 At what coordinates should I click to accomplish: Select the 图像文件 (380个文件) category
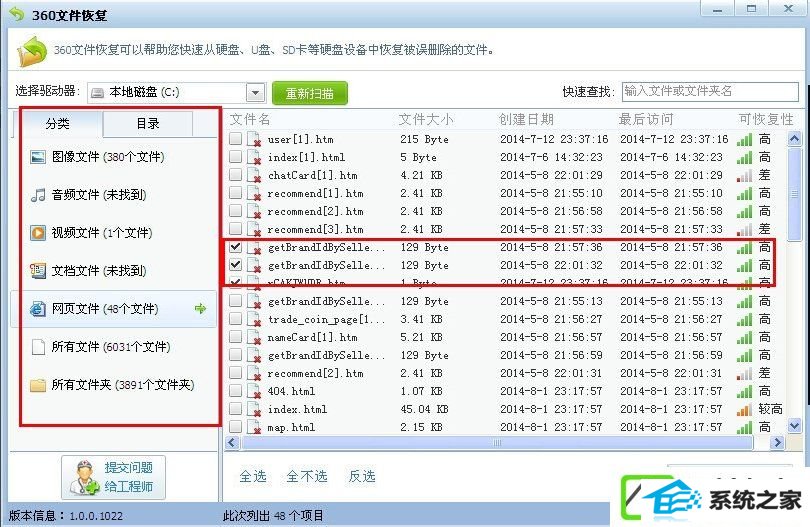[x=114, y=157]
